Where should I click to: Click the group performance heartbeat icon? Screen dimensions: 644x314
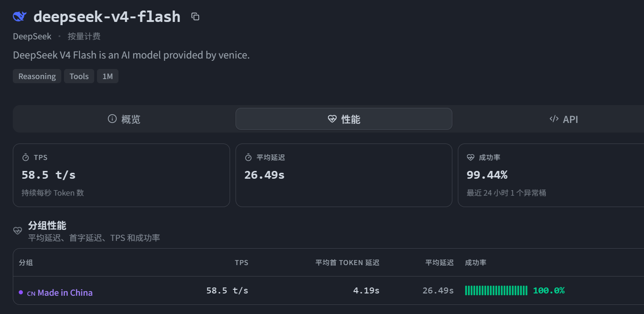tap(17, 231)
